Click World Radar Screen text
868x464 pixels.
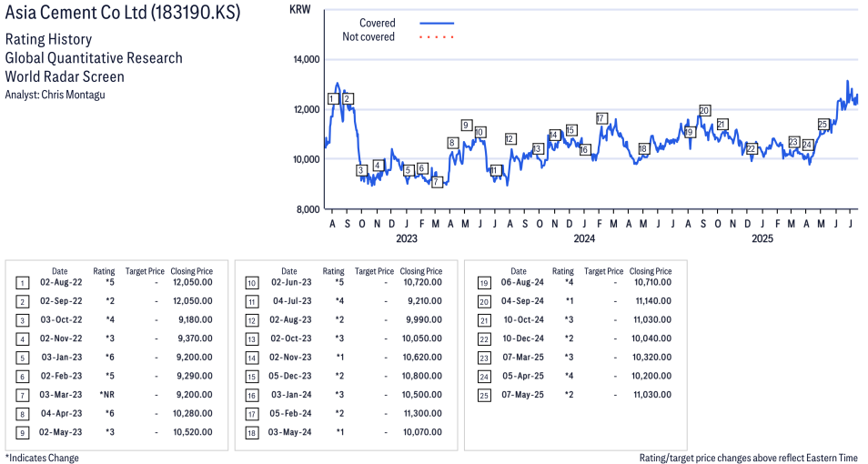click(x=65, y=76)
